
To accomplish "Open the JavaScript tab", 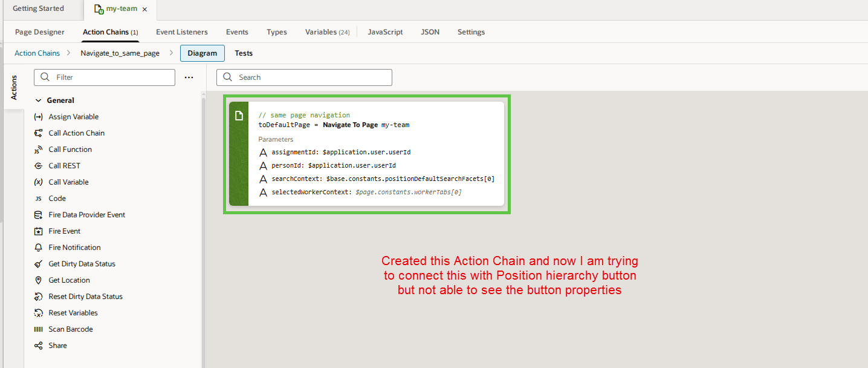I will [x=385, y=32].
